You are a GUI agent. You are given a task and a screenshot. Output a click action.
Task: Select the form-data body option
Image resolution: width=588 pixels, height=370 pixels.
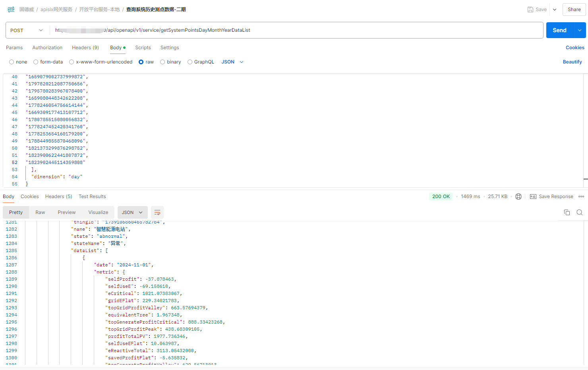click(x=36, y=62)
